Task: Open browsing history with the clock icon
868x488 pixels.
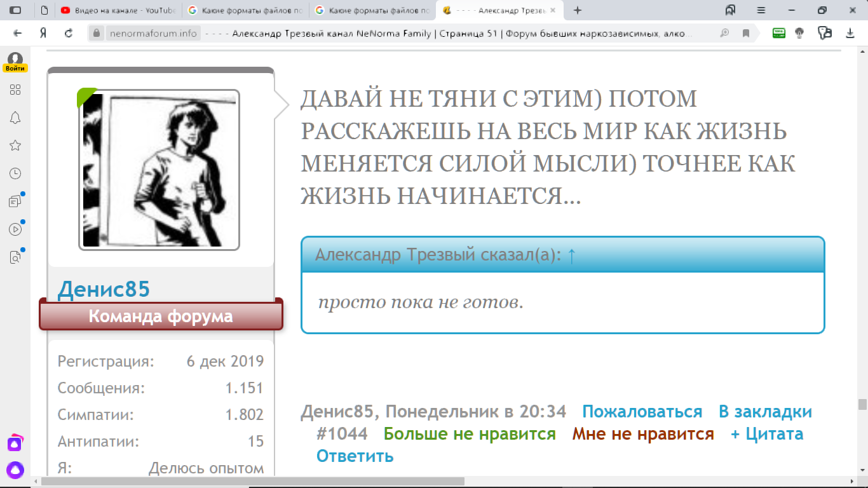Action: pos(15,173)
